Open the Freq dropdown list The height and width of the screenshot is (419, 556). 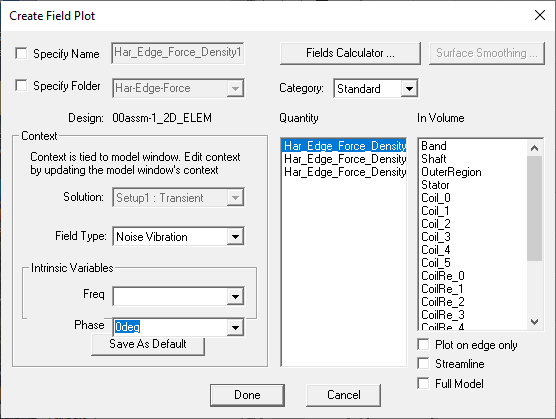click(x=235, y=296)
